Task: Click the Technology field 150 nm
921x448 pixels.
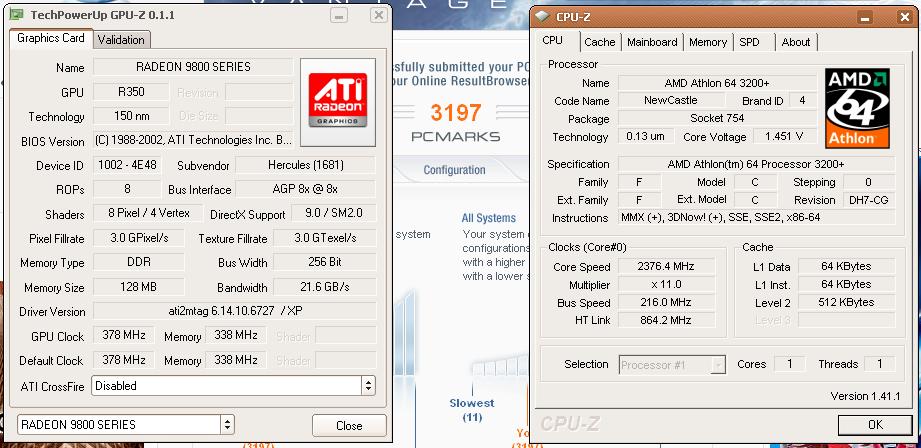Action: coord(131,116)
